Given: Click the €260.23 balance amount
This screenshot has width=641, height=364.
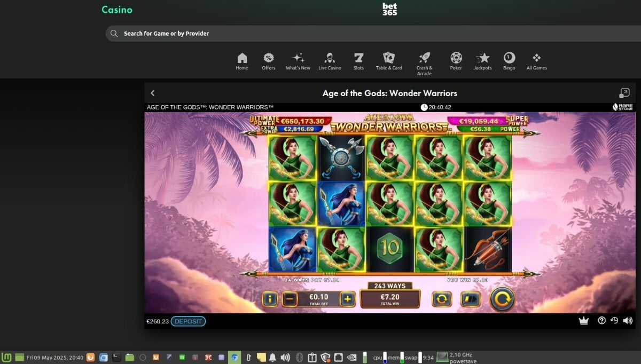Looking at the screenshot, I should [x=158, y=321].
